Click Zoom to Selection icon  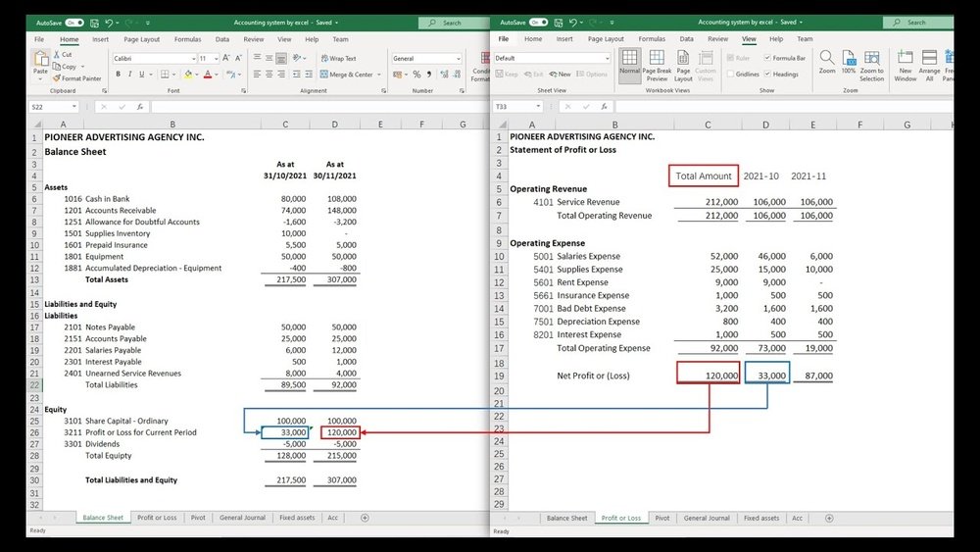(x=871, y=65)
